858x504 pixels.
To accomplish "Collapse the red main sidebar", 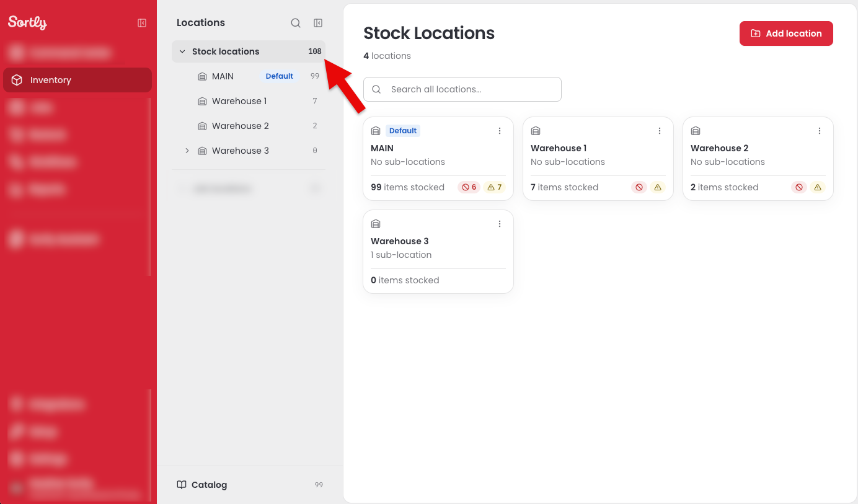I will point(142,23).
